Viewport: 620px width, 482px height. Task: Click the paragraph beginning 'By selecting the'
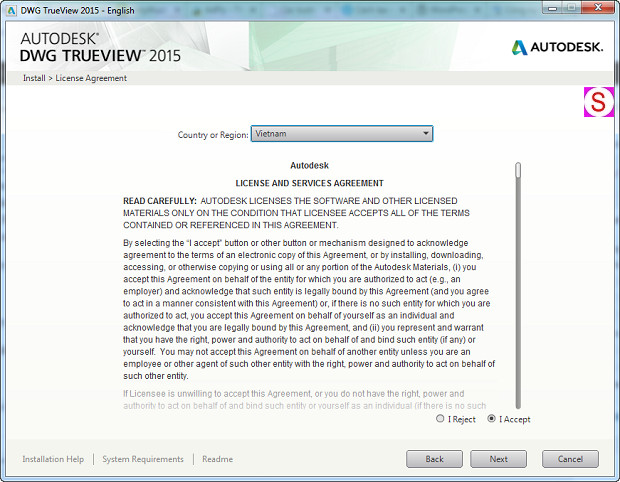[309, 309]
